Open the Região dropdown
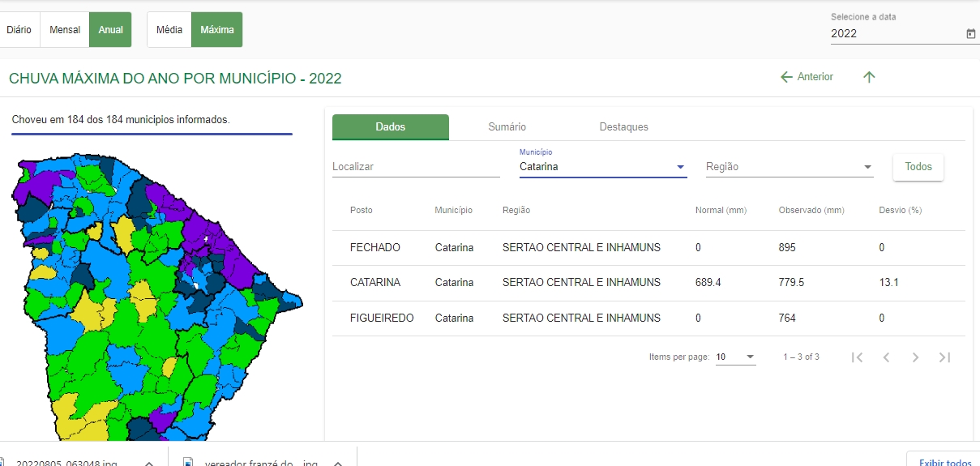This screenshot has height=466, width=980. [790, 167]
